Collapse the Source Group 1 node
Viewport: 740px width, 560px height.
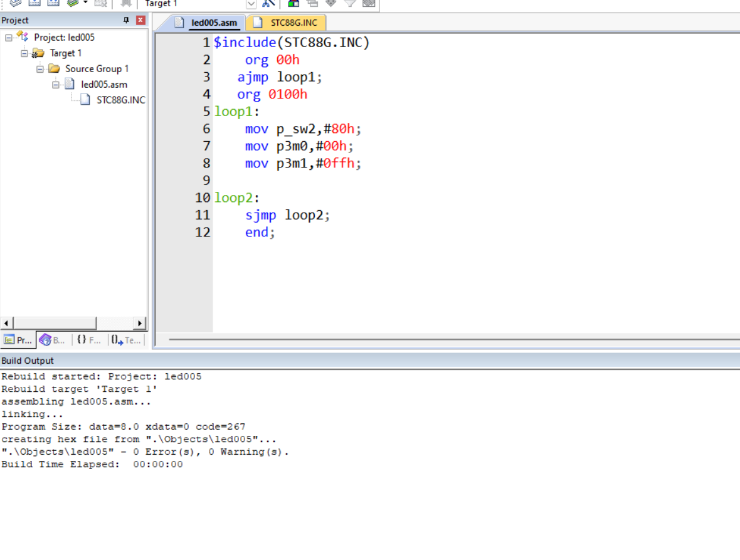point(40,69)
